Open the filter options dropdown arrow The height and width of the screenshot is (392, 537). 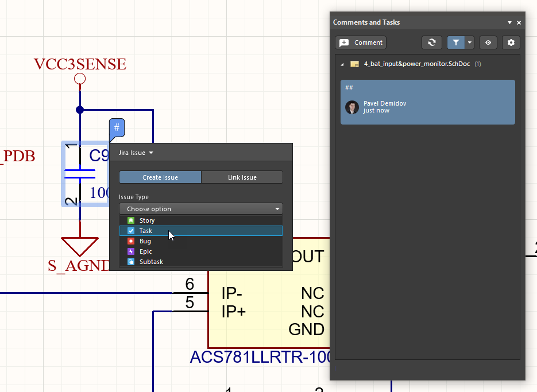(470, 43)
